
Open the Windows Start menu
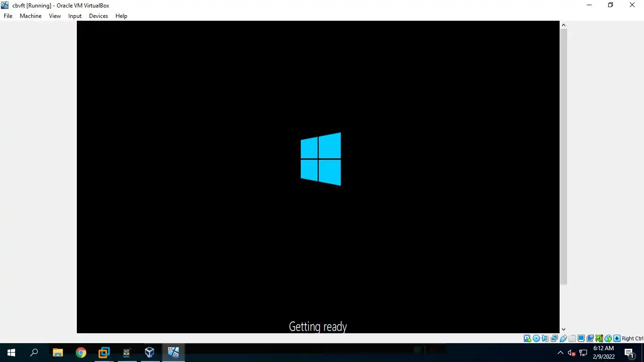(11, 353)
